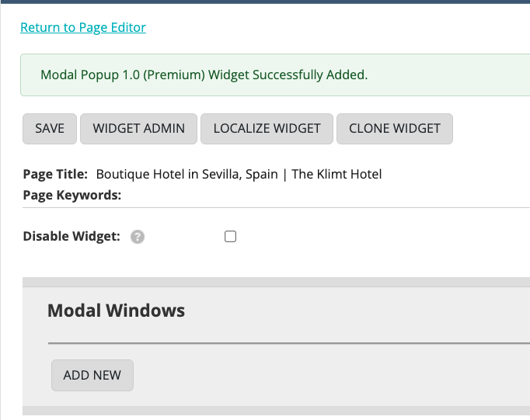The image size is (530, 420).
Task: Open WIDGET ADMIN settings
Action: tap(139, 129)
